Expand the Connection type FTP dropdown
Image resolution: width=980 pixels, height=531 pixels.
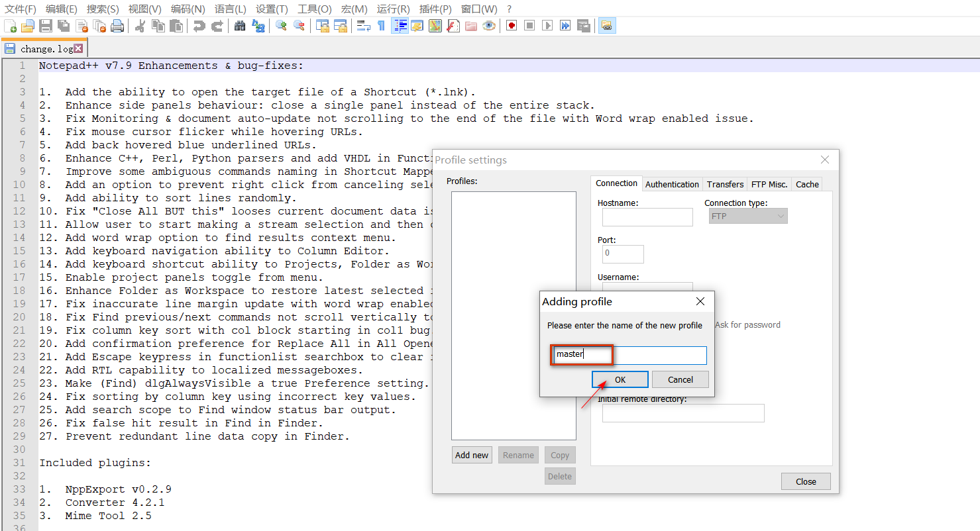point(748,216)
